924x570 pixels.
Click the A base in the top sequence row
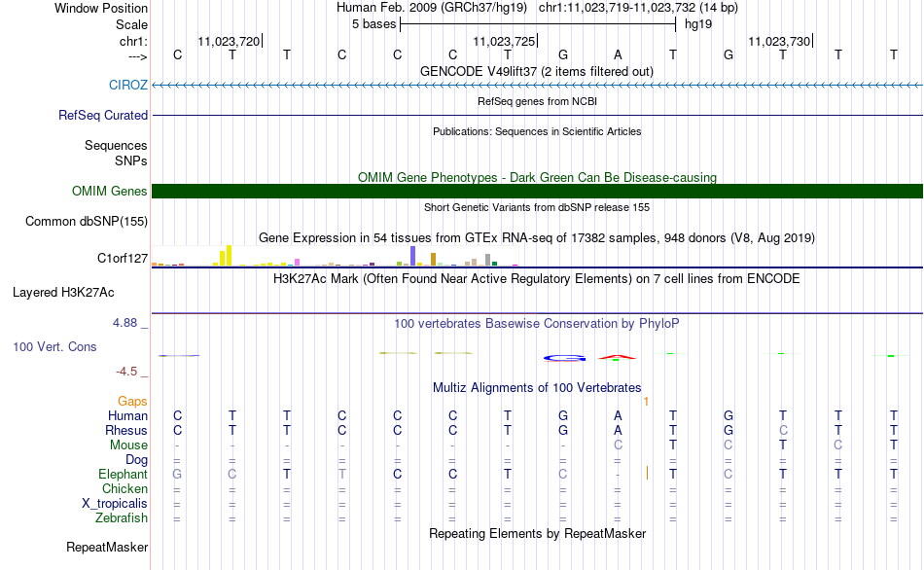tap(618, 54)
